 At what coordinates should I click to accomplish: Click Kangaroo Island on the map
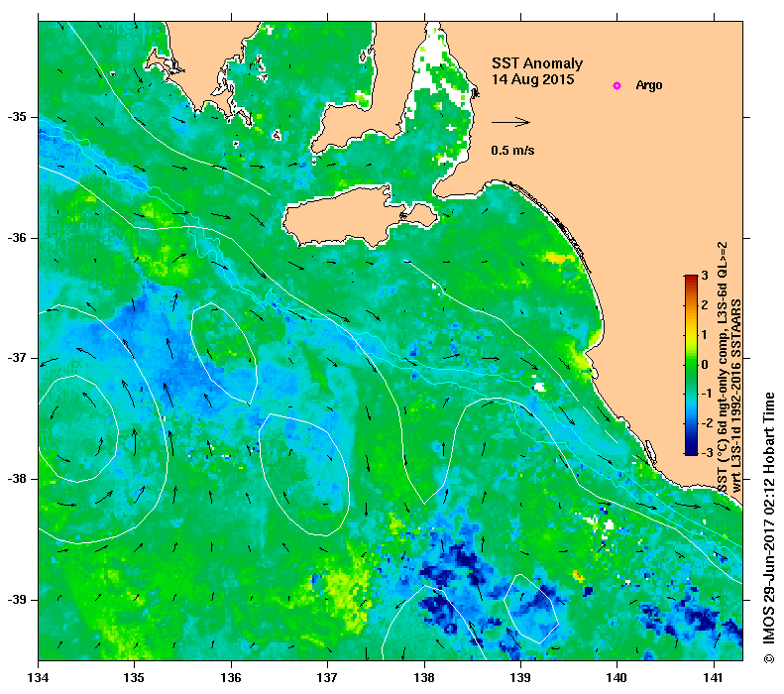click(350, 220)
